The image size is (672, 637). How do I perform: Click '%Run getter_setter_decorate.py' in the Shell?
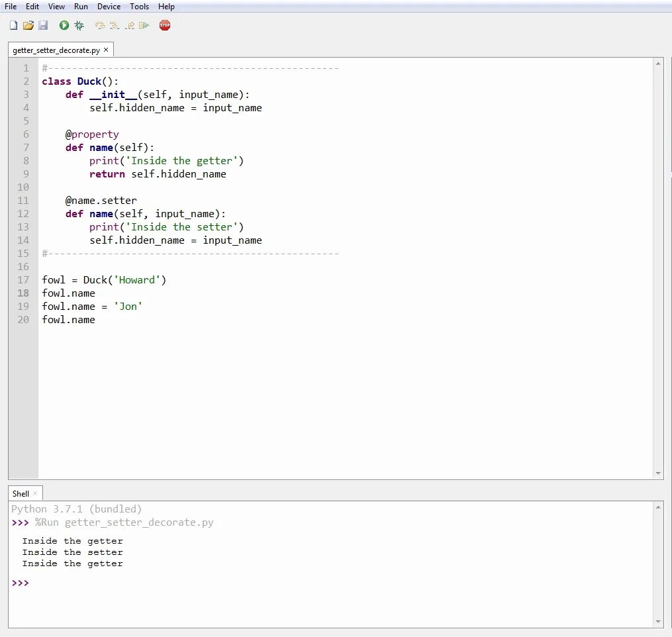(x=124, y=522)
